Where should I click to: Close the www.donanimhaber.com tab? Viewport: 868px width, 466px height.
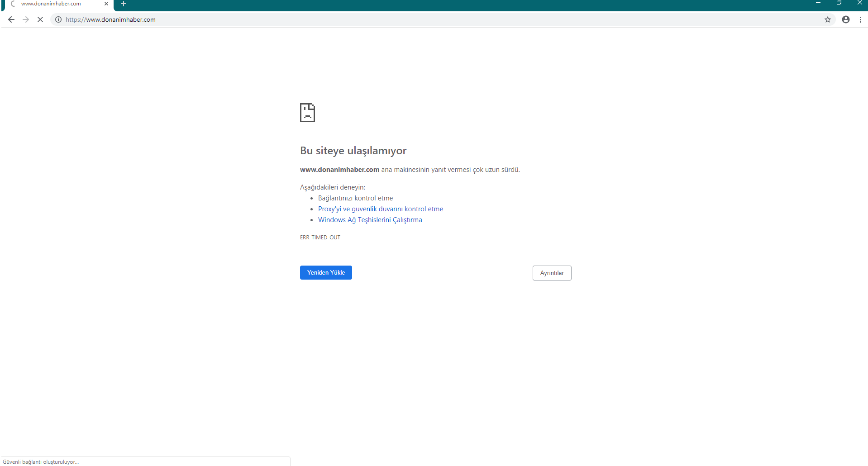(106, 4)
